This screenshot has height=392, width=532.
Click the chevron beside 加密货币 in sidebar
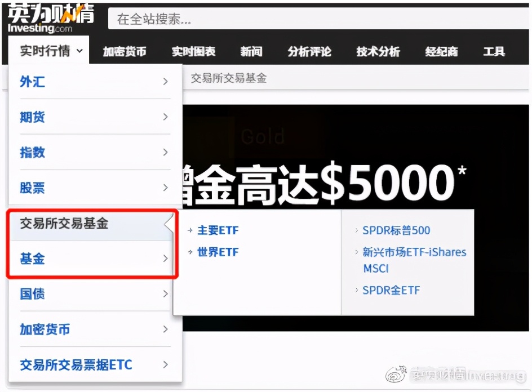(165, 329)
